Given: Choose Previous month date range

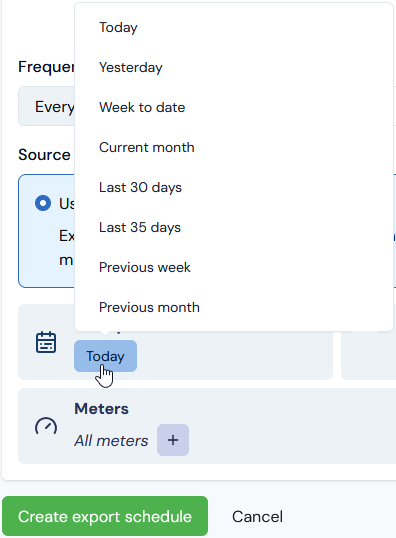Looking at the screenshot, I should coord(234,307).
